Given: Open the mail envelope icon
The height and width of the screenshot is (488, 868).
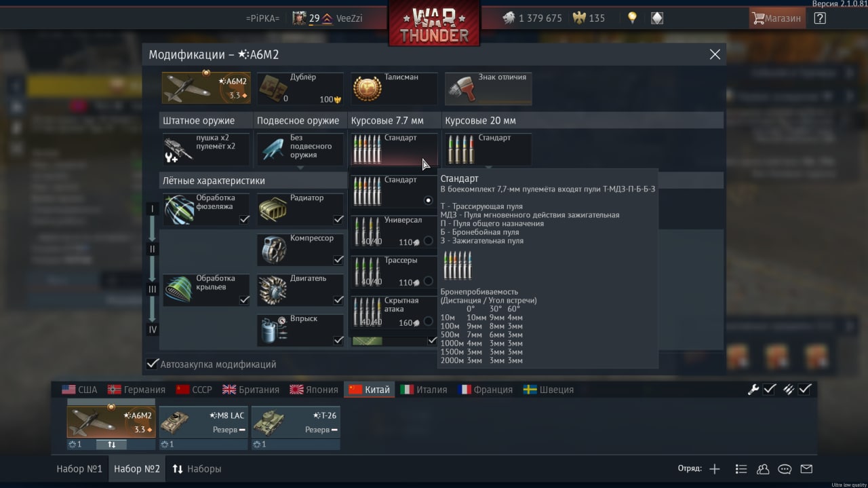Looking at the screenshot, I should tap(806, 469).
